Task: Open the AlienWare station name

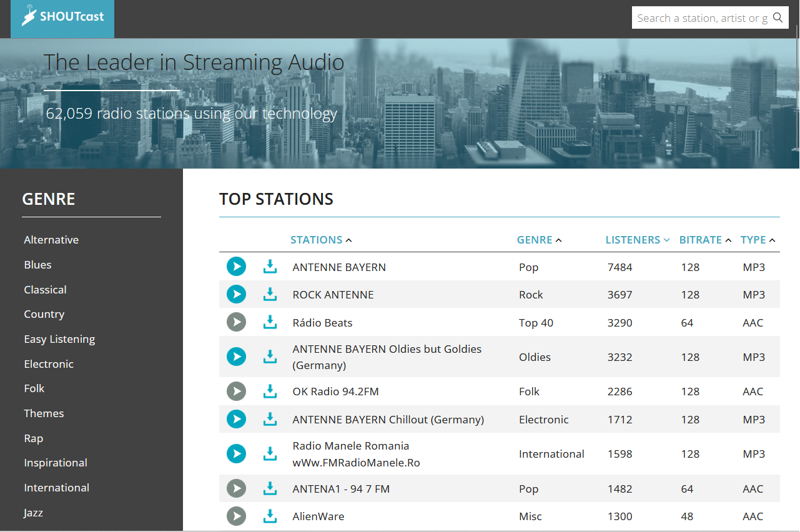Action: click(x=319, y=516)
